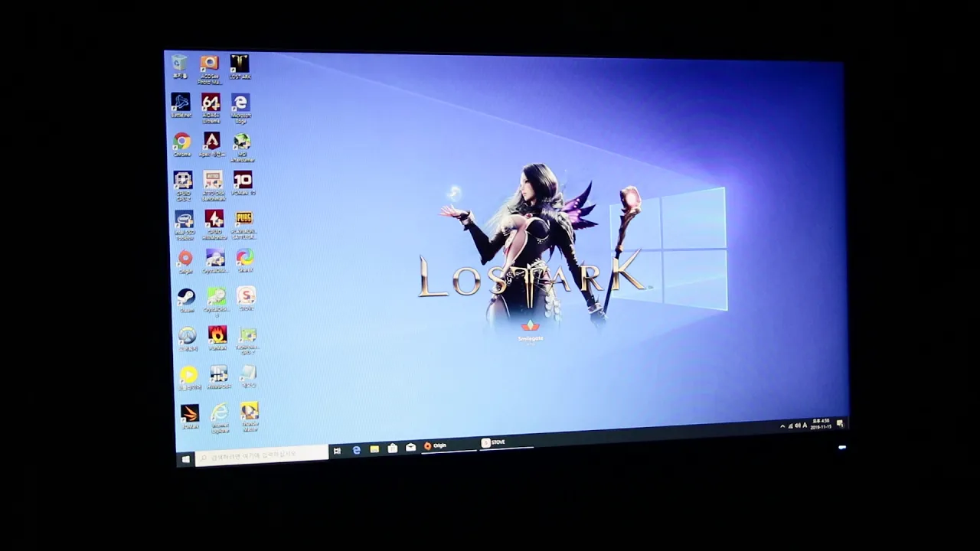Screen dimensions: 980x551
Task: Open the TechPowerUp GPU-Z shortcut
Action: pyautogui.click(x=247, y=341)
